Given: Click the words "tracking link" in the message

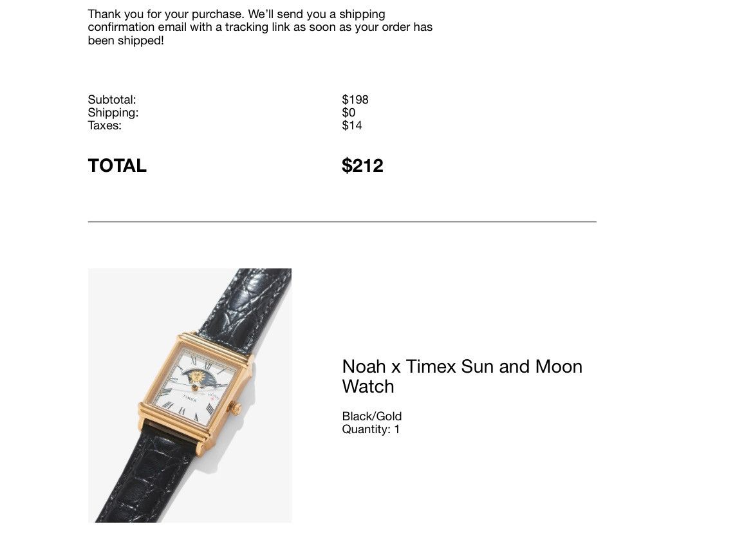Looking at the screenshot, I should pyautogui.click(x=255, y=27).
